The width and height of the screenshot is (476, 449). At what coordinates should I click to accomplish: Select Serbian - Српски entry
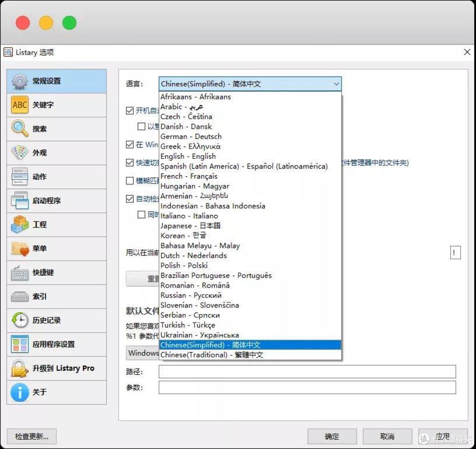[x=250, y=315]
